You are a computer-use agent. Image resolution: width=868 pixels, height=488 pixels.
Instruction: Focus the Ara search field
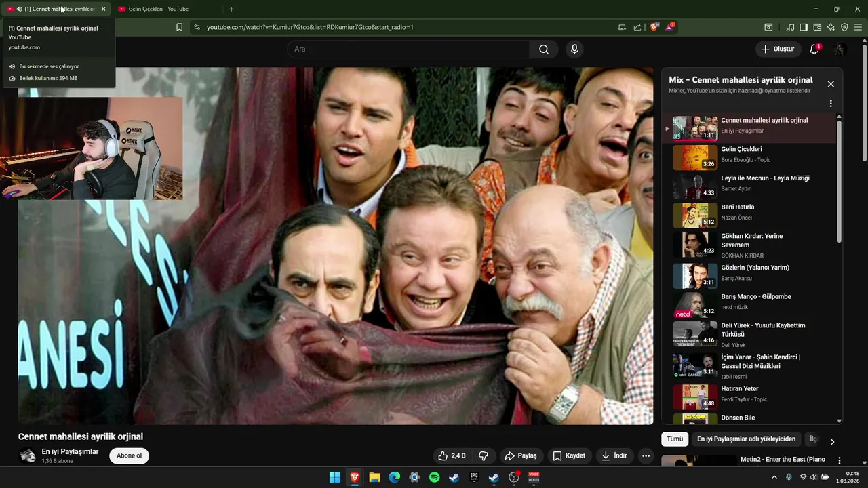[x=408, y=49]
